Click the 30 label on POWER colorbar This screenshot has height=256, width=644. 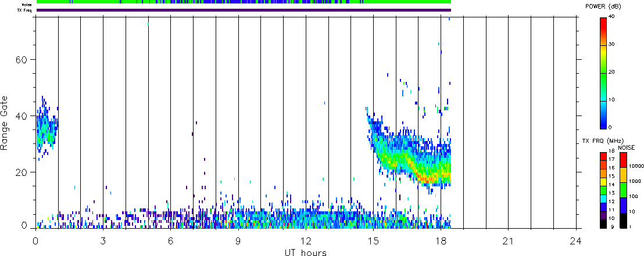coord(611,45)
